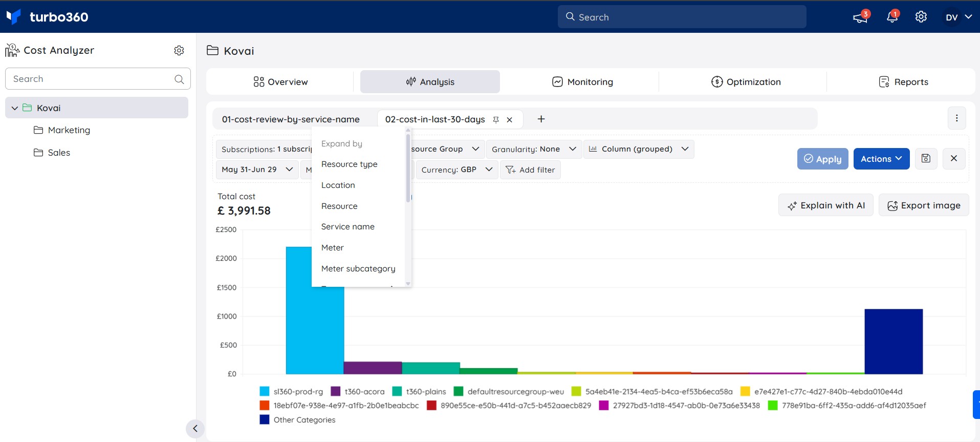Click the save view icon
The height and width of the screenshot is (442, 980).
(x=926, y=159)
